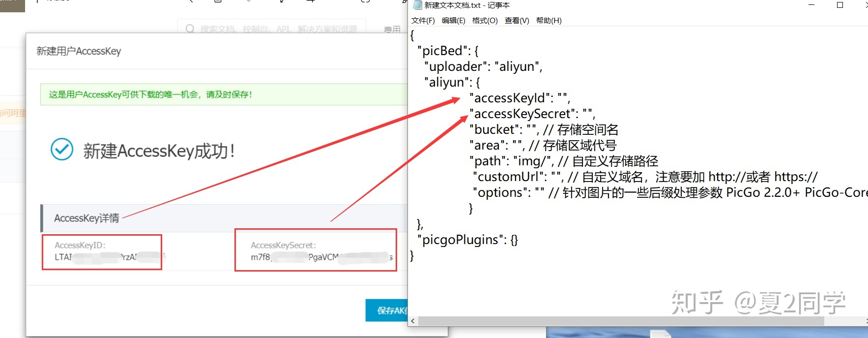Click the AccessKey详情 section header
This screenshot has height=338, width=868.
(x=87, y=218)
